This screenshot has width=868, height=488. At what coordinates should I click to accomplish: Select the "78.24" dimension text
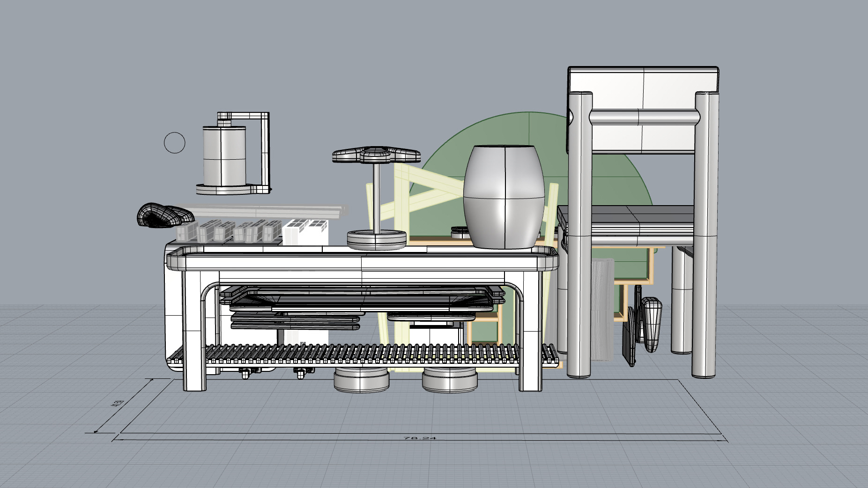420,438
